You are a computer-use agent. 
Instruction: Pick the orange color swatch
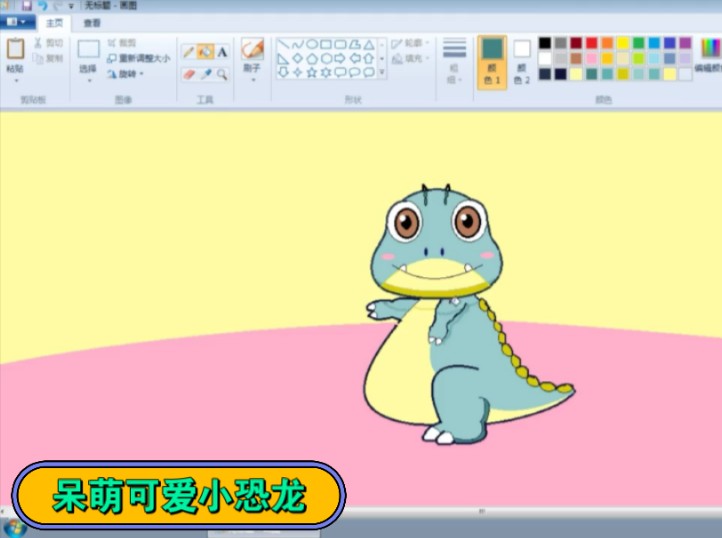[607, 43]
